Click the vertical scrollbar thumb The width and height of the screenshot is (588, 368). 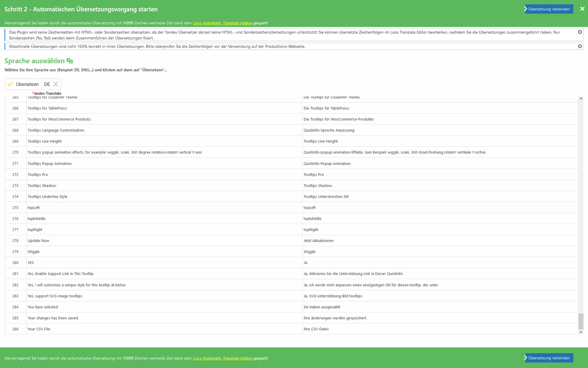pos(581,321)
